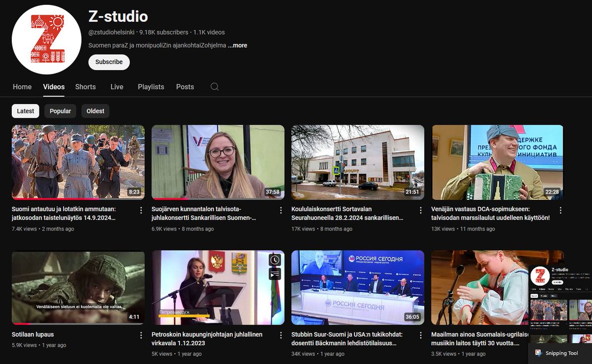
Task: Open Maailman ainoa Suomalais-ugrilaisen title
Action: click(x=480, y=339)
